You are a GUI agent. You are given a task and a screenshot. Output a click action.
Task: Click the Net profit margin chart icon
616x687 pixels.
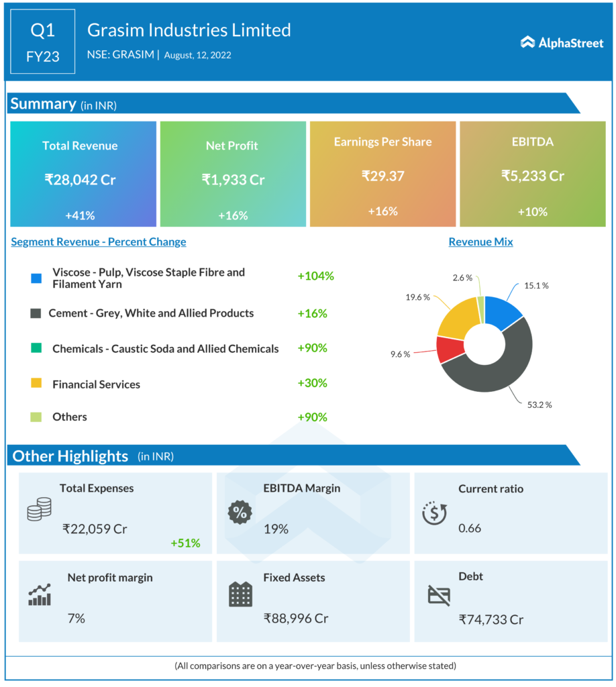[x=40, y=595]
